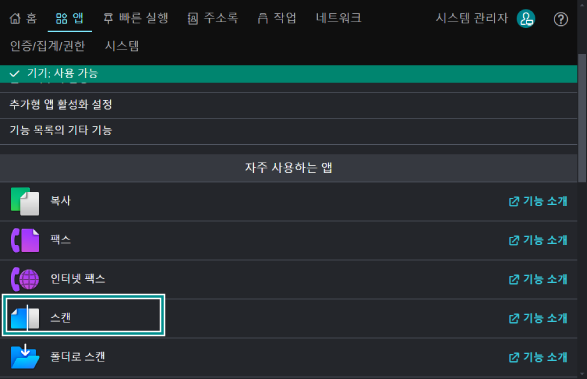The width and height of the screenshot is (587, 379).
Task: Open 기능 목록의 기타 기능
Action: 288,131
